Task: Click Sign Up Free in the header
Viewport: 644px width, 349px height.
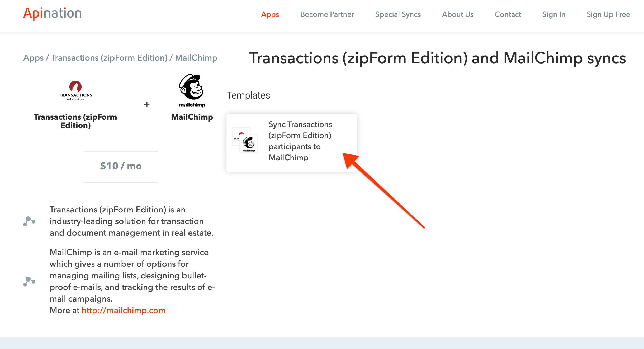Action: tap(608, 14)
